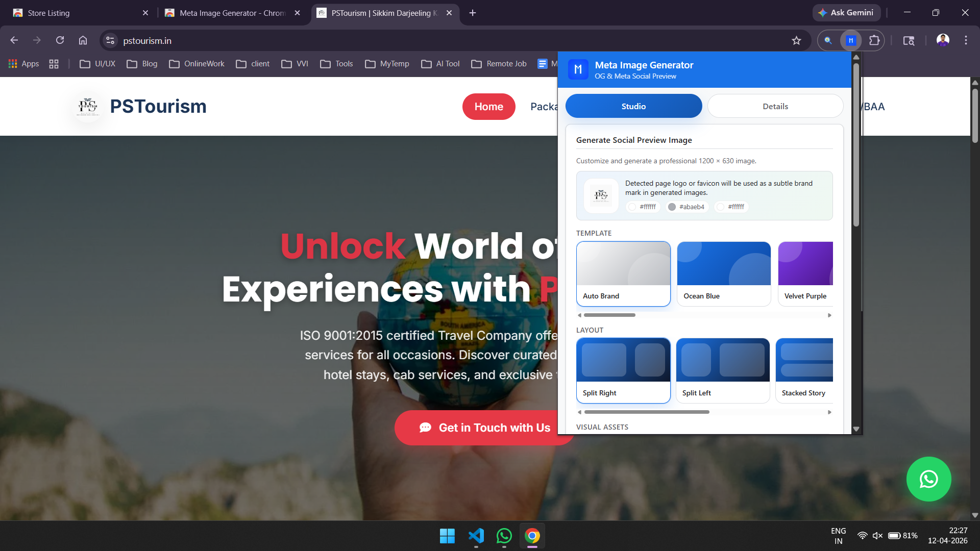Bookmark this page with the star icon
This screenshot has height=551, width=980.
point(797,40)
